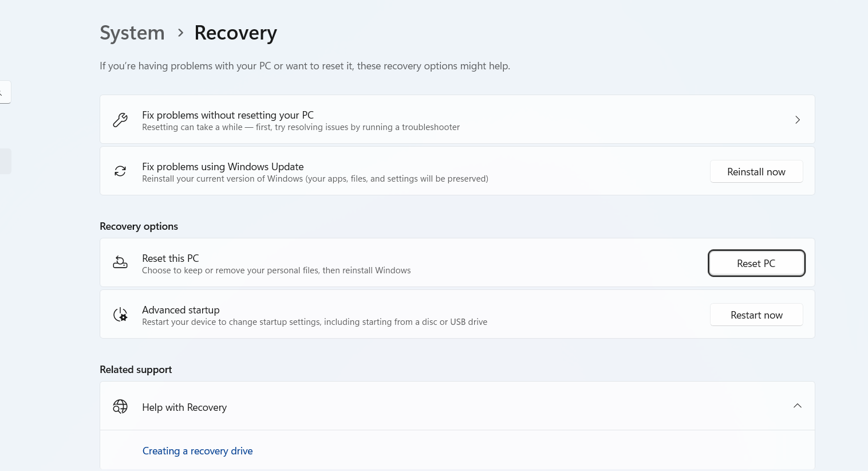The height and width of the screenshot is (471, 868).
Task: Collapse the Help with Recovery section chevron
Action: (x=797, y=406)
